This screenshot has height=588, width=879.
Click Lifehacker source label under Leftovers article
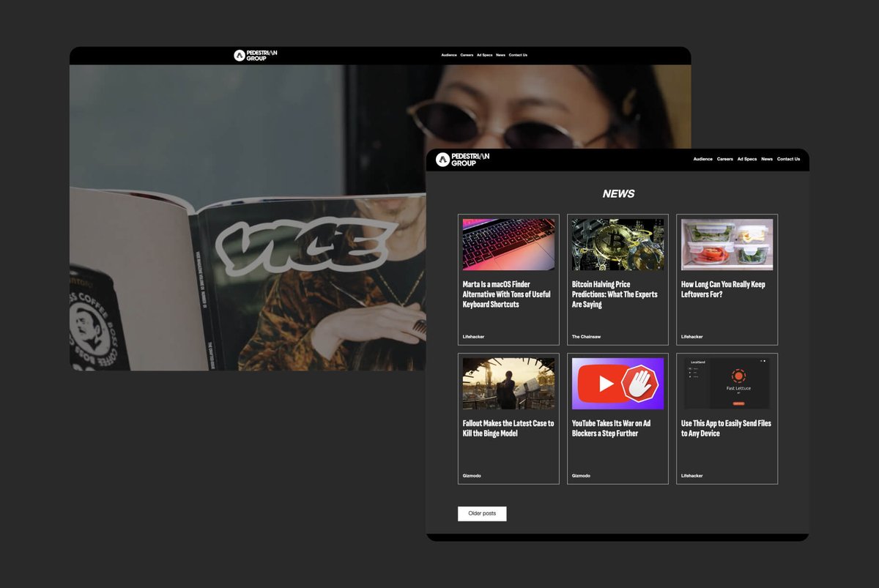coord(691,337)
